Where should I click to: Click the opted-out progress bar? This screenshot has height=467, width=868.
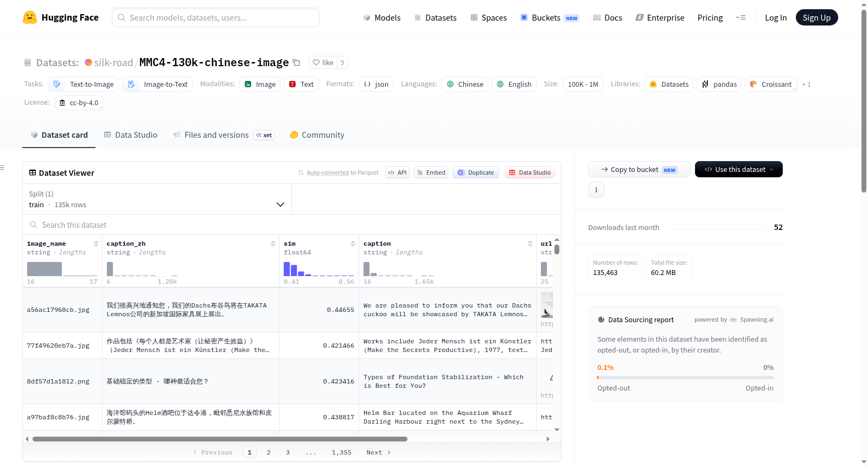pos(685,378)
